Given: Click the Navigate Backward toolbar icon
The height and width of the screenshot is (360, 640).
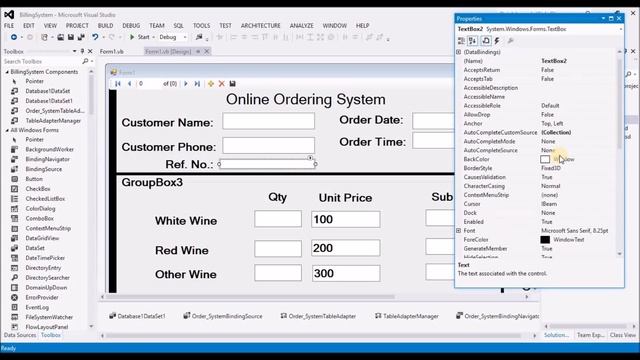Looking at the screenshot, I should (13, 37).
